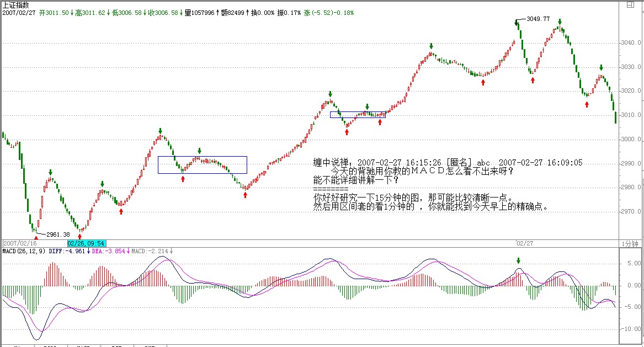This screenshot has width=644, height=347.
Task: Click the cyan 02/26,09:54 time marker
Action: click(86, 243)
